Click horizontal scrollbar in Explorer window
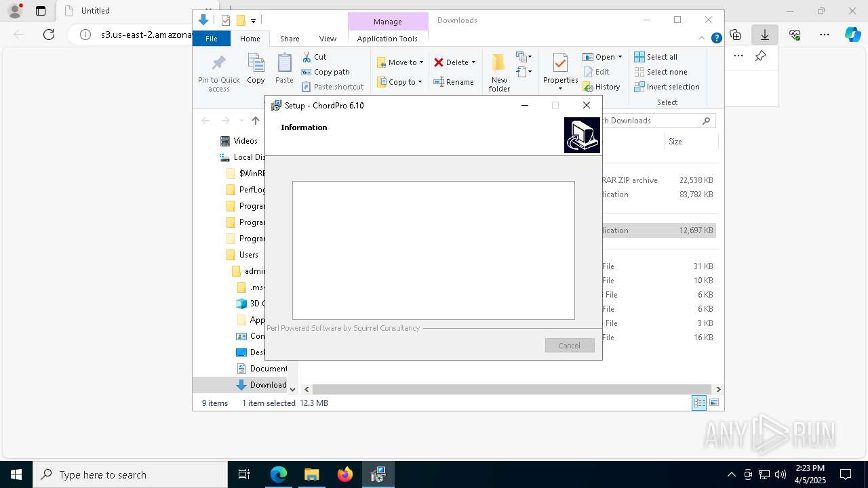868x488 pixels. pyautogui.click(x=512, y=389)
